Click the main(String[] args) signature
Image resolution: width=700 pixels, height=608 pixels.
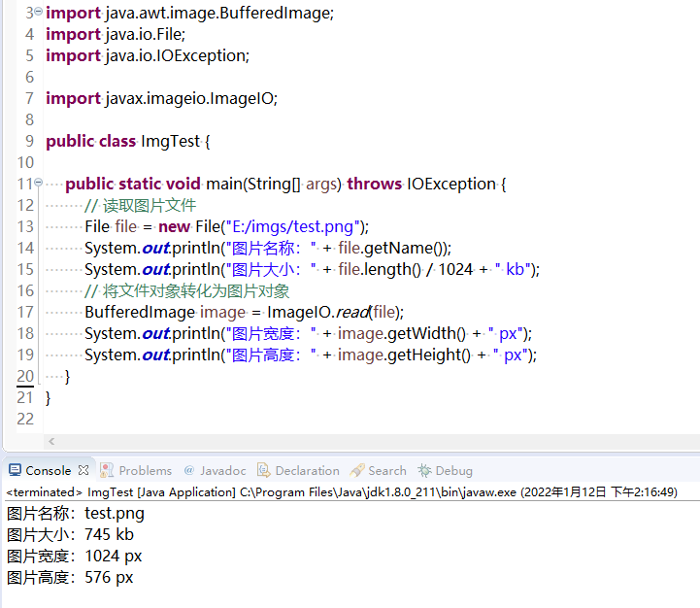274,185
